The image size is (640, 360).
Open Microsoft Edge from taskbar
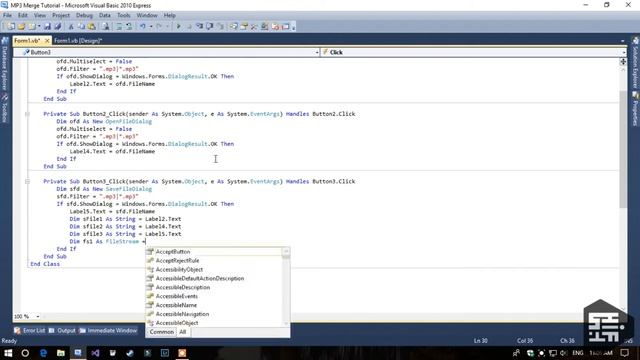[43, 353]
